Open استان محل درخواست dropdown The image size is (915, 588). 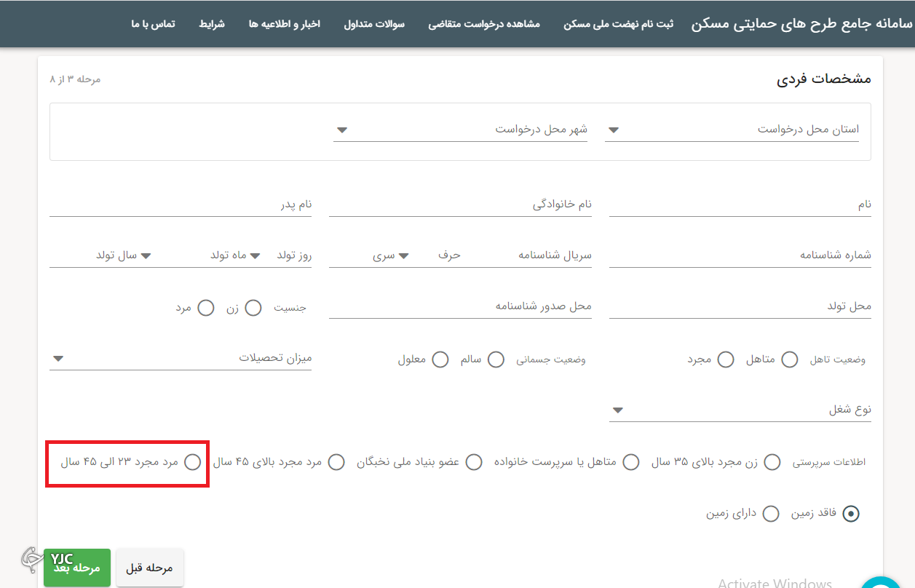732,130
